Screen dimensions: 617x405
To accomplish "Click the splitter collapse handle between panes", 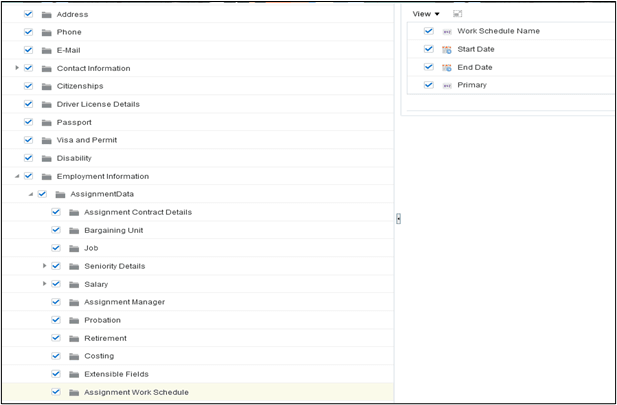I will pos(398,219).
